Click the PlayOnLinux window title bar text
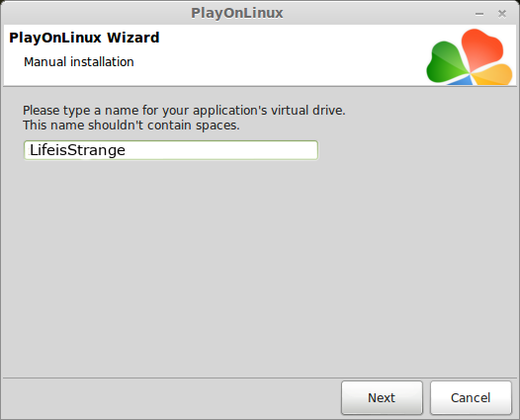 tap(237, 13)
